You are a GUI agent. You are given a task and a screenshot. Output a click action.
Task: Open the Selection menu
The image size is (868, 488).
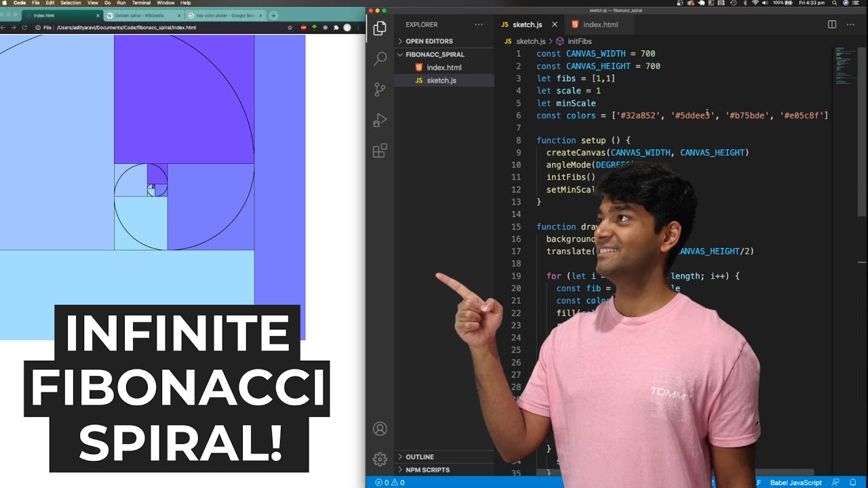click(71, 3)
